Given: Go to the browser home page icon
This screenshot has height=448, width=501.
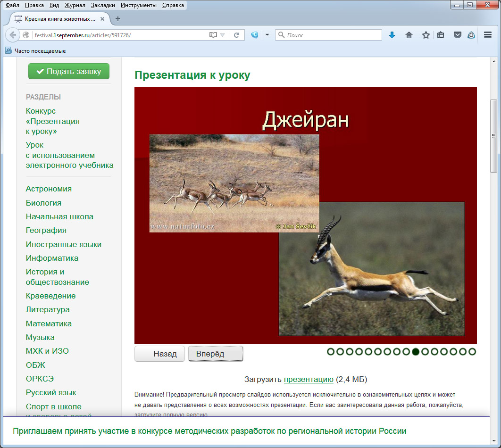Looking at the screenshot, I should (x=409, y=35).
